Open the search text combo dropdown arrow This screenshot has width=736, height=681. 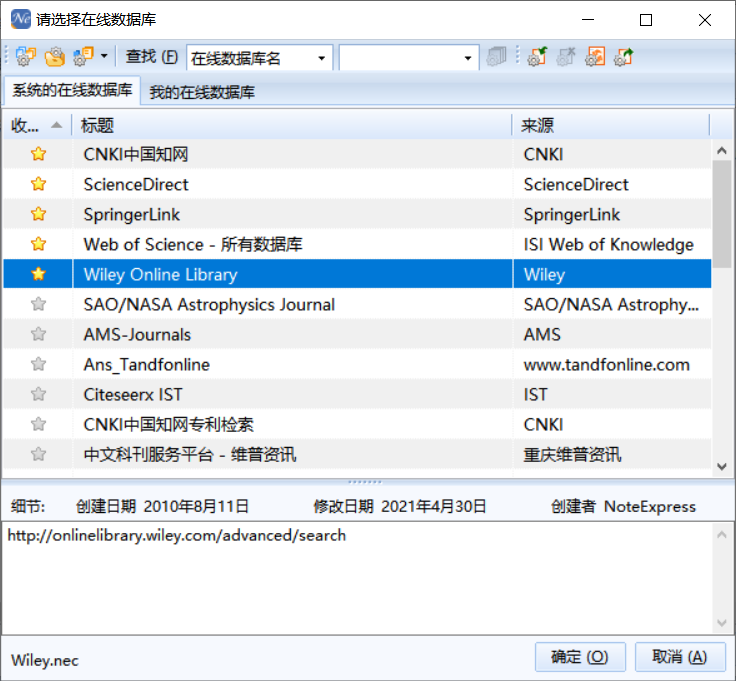[468, 58]
